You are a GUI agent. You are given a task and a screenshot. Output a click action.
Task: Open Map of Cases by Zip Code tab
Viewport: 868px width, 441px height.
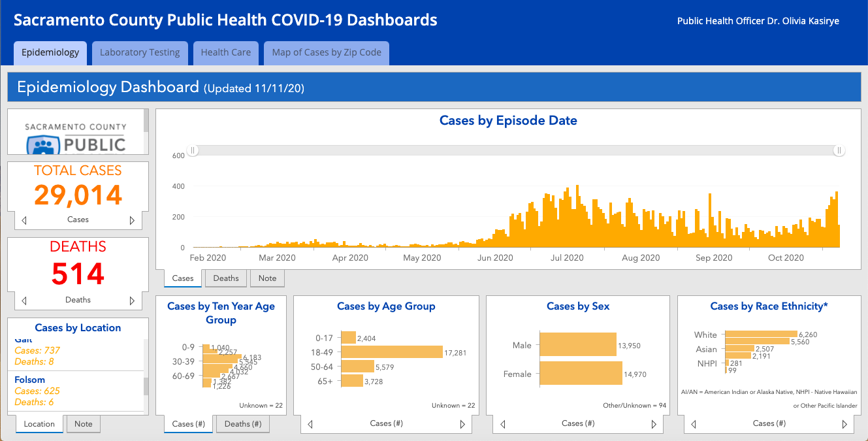coord(327,53)
